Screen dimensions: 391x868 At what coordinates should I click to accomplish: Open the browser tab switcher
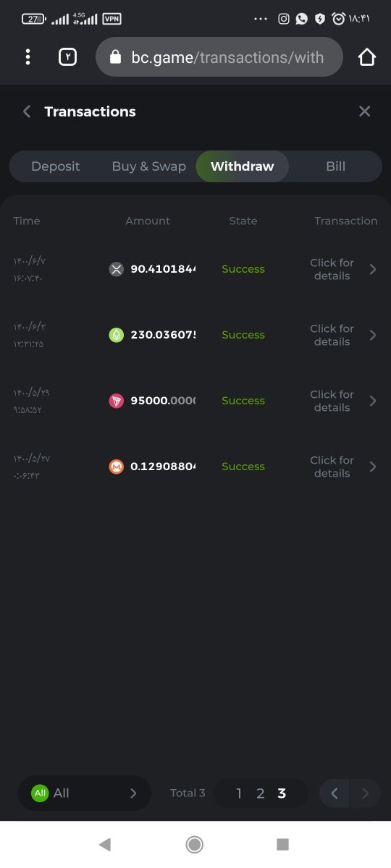point(67,56)
